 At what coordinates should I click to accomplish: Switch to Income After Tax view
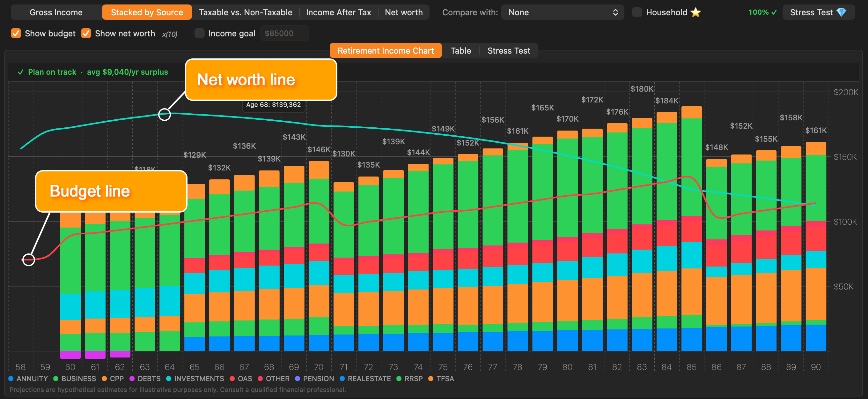pyautogui.click(x=338, y=12)
